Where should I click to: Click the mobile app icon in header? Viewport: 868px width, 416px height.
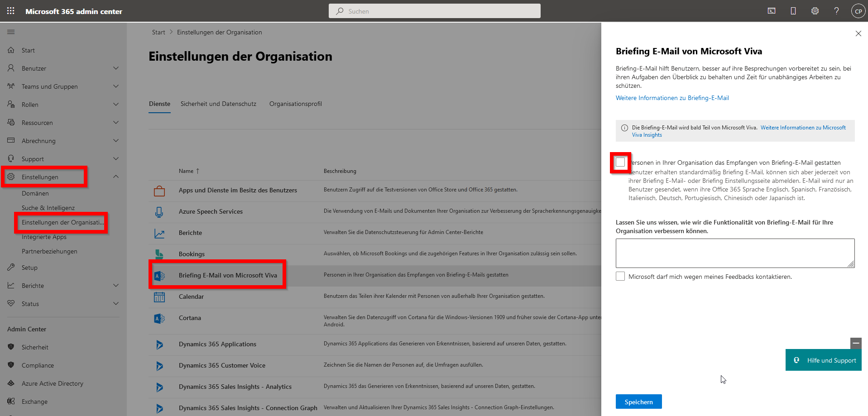(793, 11)
